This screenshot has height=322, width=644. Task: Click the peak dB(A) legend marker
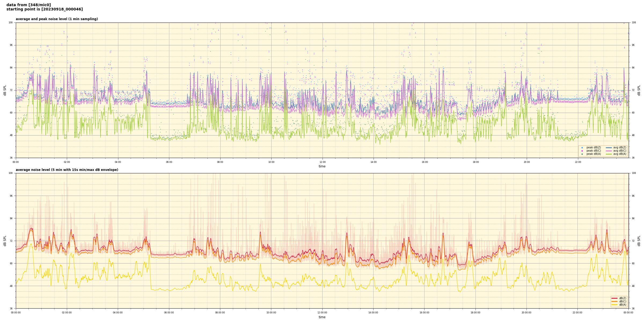coord(582,154)
